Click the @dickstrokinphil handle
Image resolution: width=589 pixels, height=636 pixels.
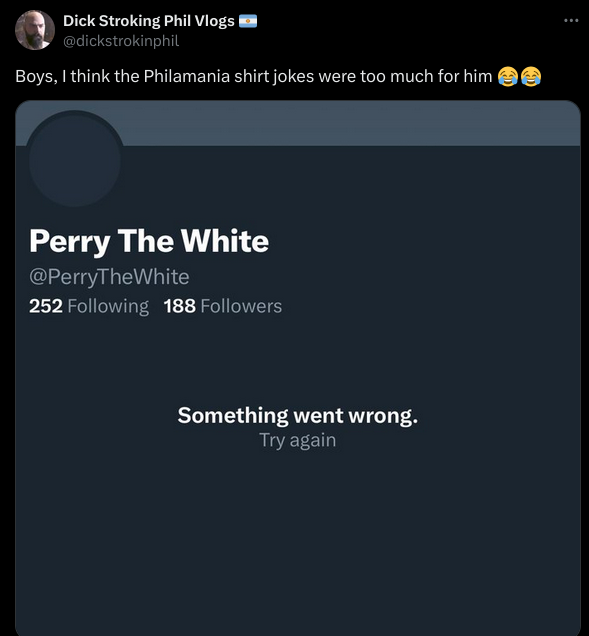pos(121,41)
